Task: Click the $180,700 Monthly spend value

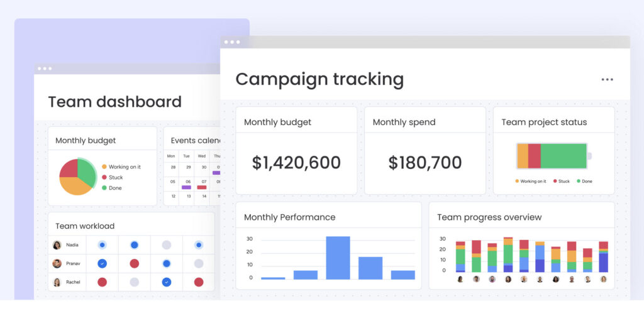Action: pyautogui.click(x=425, y=163)
